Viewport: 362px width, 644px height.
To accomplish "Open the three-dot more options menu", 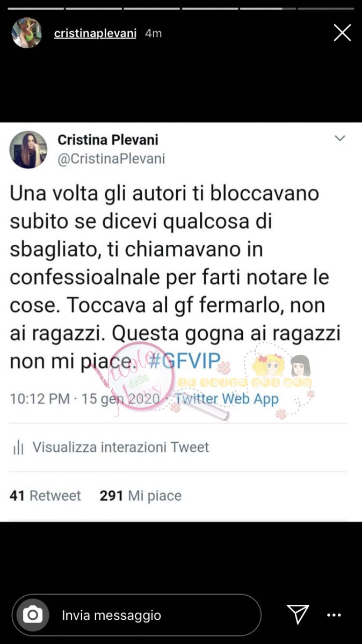I will click(x=334, y=615).
